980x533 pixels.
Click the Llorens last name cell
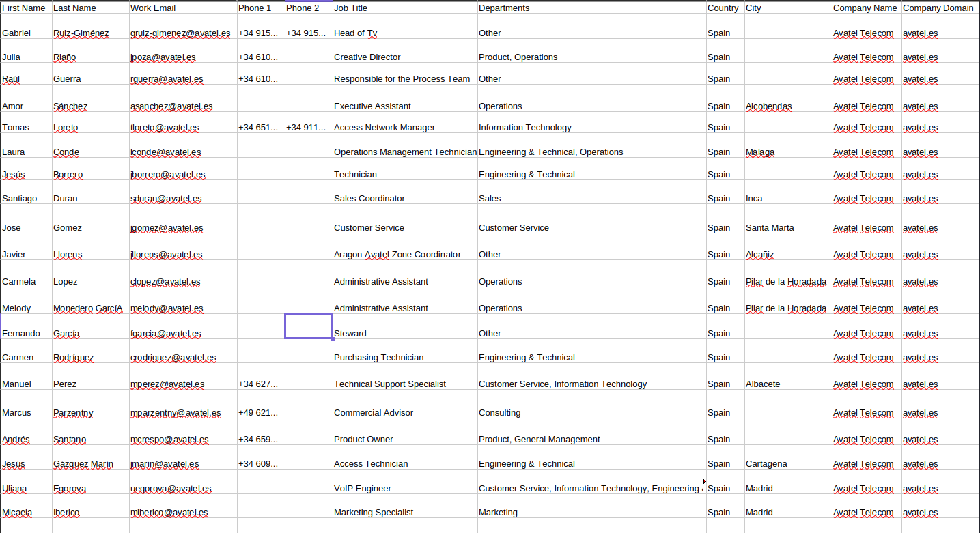[90, 247]
